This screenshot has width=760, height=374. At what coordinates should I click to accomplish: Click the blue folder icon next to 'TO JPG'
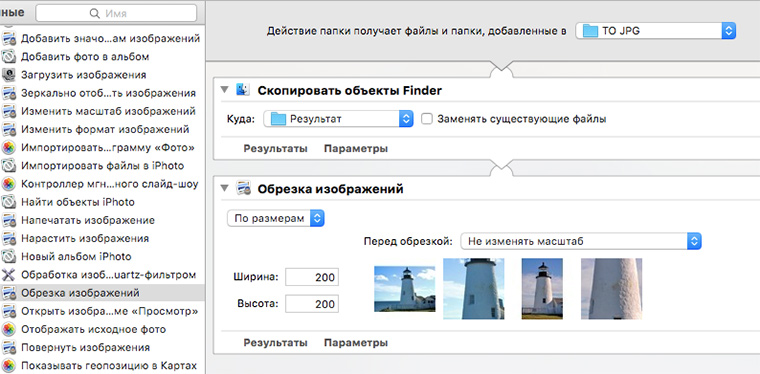(x=590, y=31)
